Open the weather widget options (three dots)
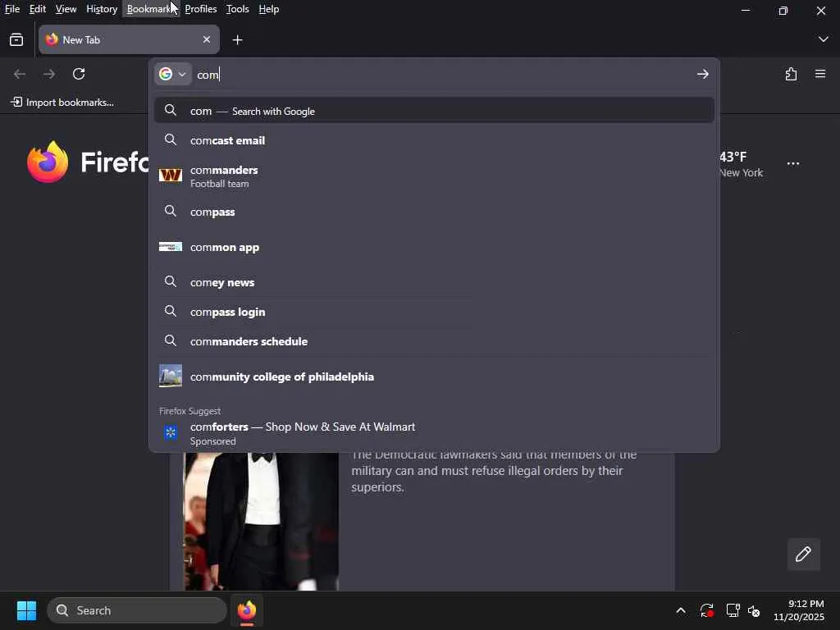This screenshot has height=630, width=840. pyautogui.click(x=793, y=164)
